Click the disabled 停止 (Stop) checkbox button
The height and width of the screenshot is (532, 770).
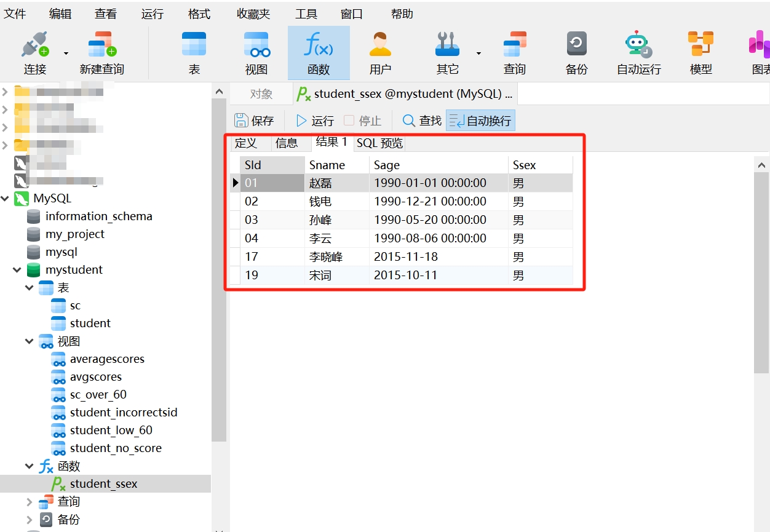coord(362,121)
